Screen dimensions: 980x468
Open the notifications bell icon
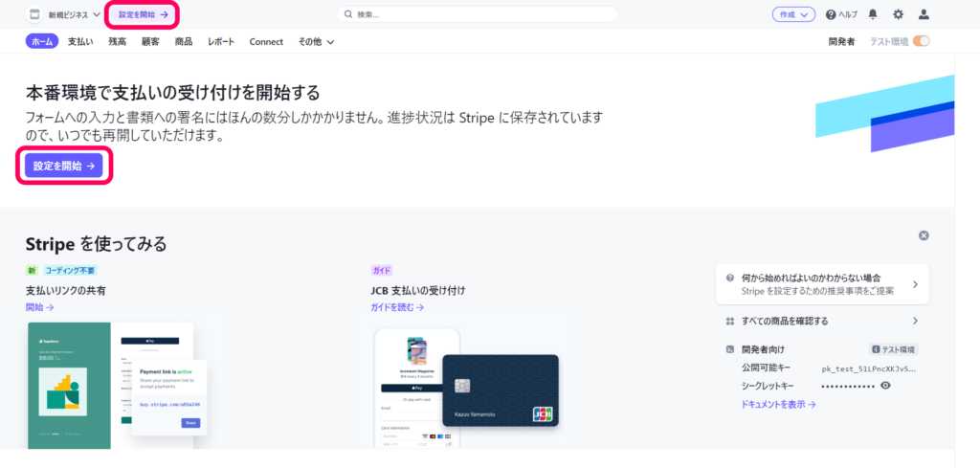click(873, 14)
